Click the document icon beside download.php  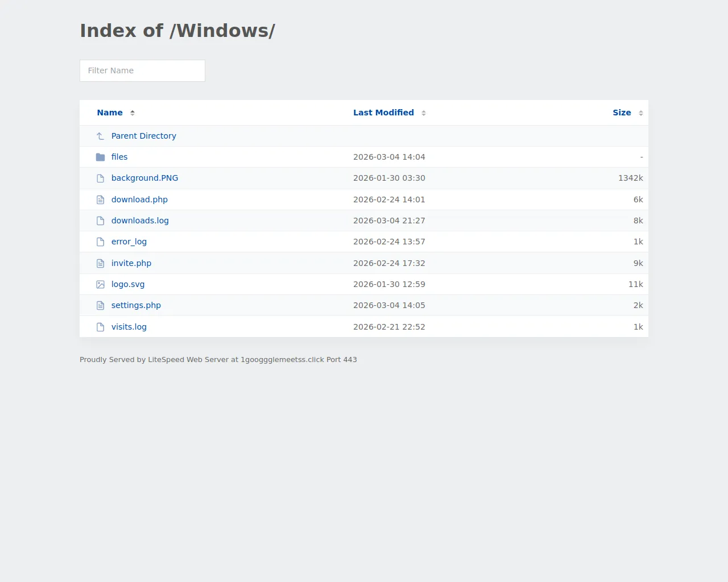point(100,199)
